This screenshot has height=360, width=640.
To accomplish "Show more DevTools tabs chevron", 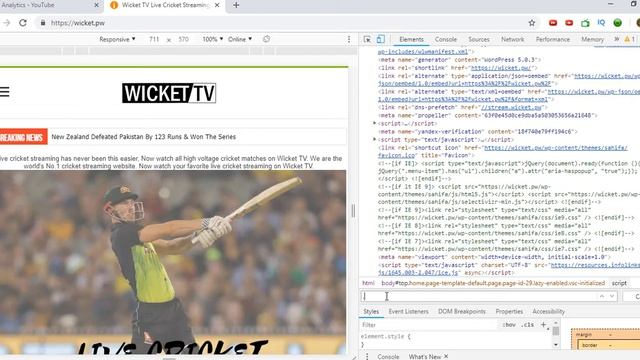I will click(x=616, y=39).
